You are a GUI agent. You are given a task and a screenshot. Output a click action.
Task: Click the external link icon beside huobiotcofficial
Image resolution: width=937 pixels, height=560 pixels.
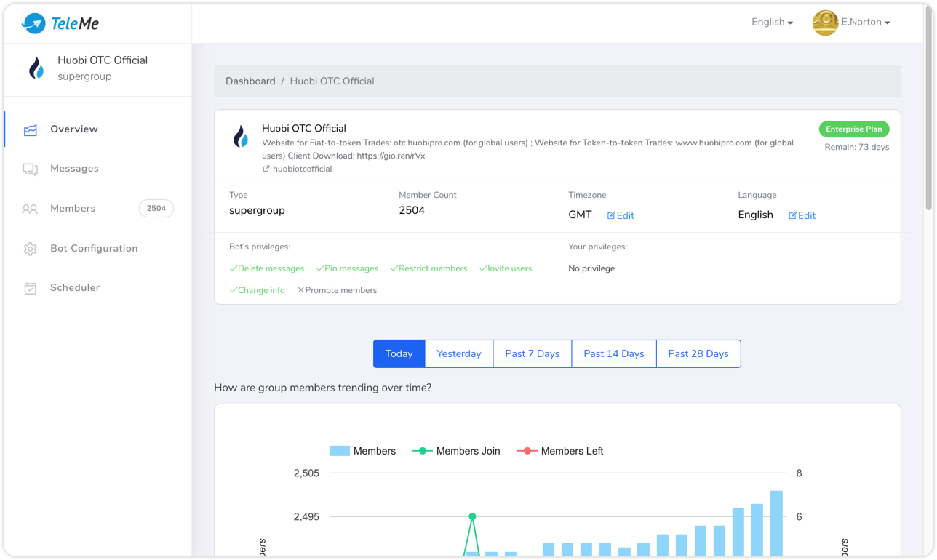point(266,169)
